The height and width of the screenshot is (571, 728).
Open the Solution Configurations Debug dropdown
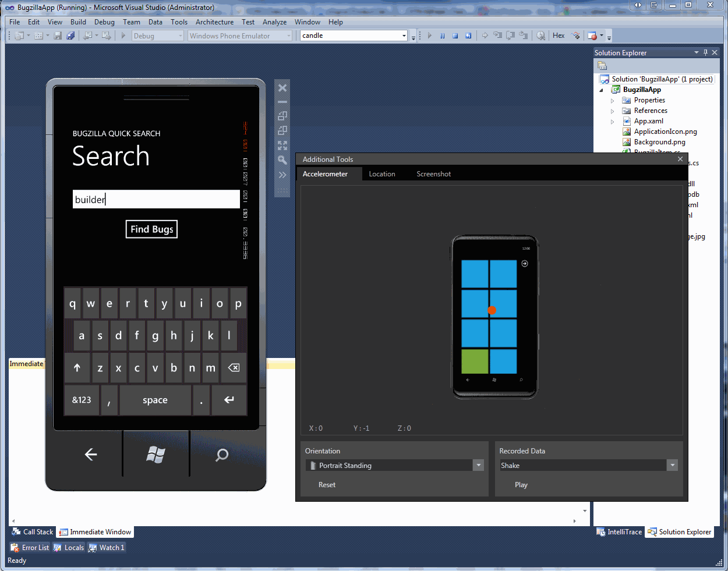[157, 36]
